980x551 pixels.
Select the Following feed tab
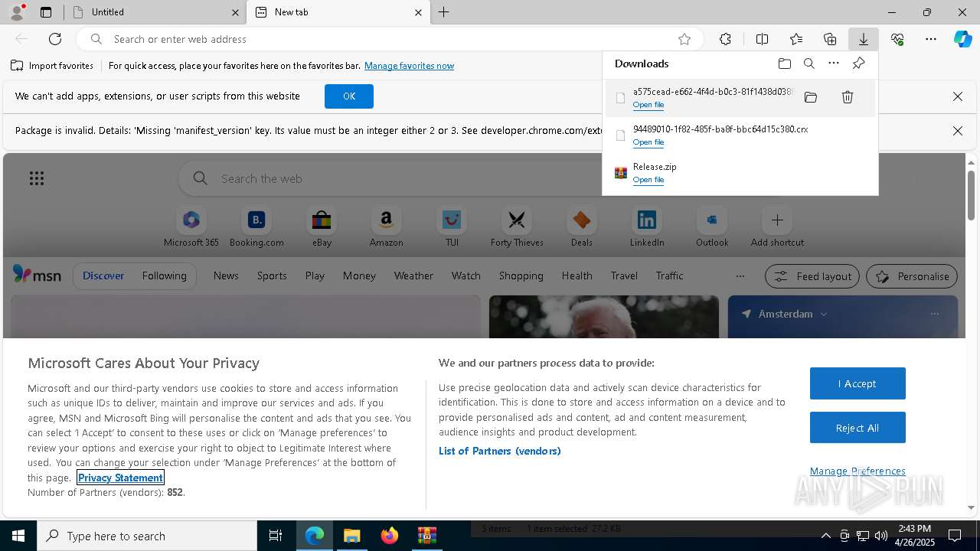coord(164,276)
